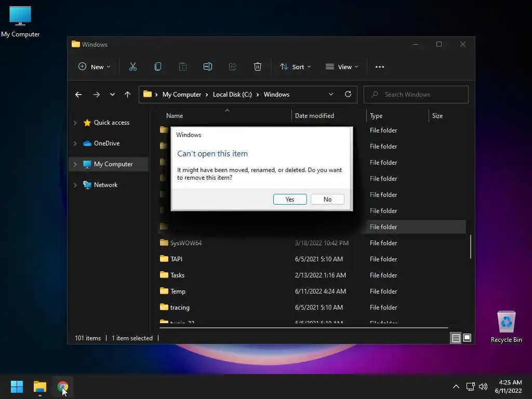Click the Share icon in toolbar
The height and width of the screenshot is (399, 532).
[233, 67]
